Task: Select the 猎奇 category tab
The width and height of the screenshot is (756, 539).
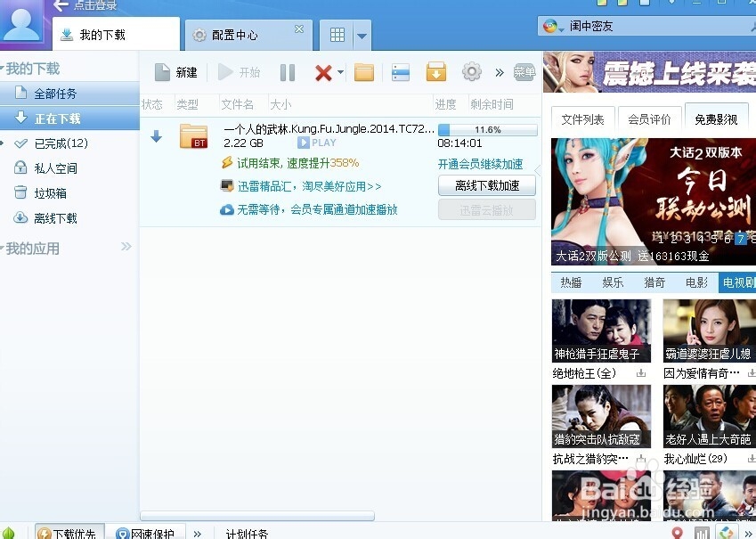Action: pyautogui.click(x=654, y=282)
